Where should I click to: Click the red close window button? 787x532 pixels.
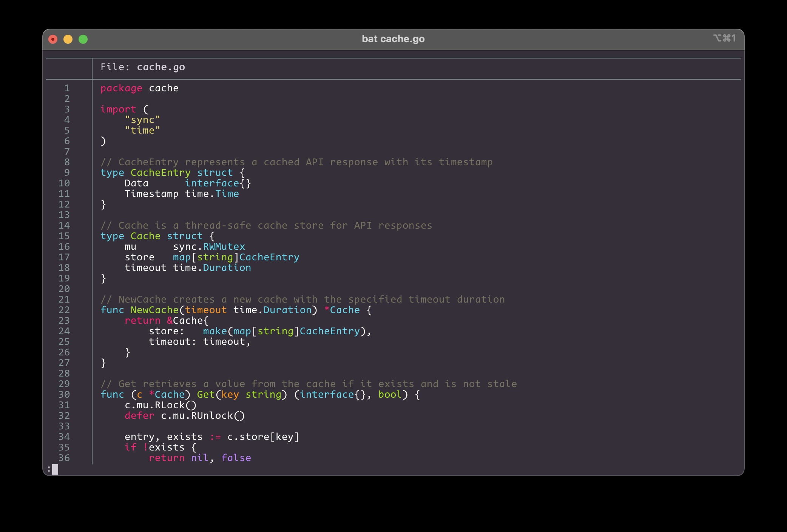[53, 39]
